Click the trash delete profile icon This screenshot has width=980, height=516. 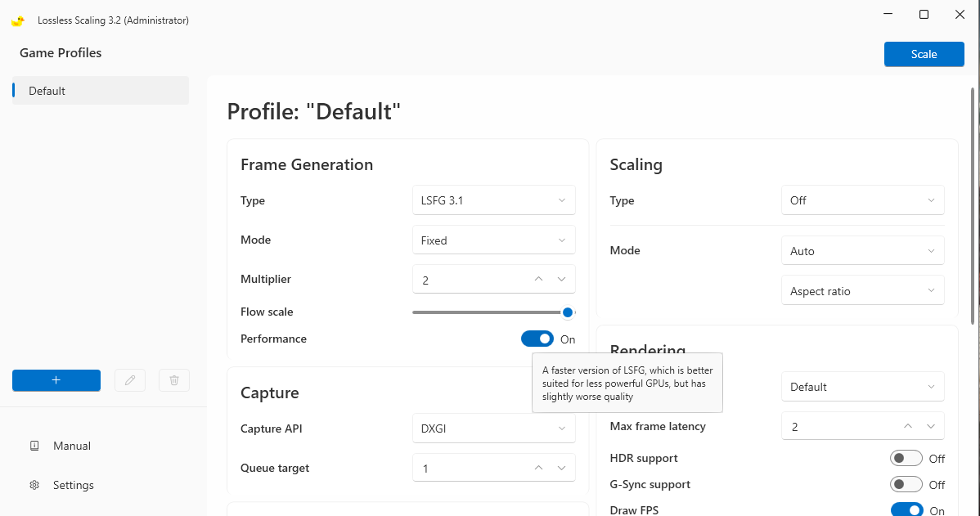[x=174, y=380]
